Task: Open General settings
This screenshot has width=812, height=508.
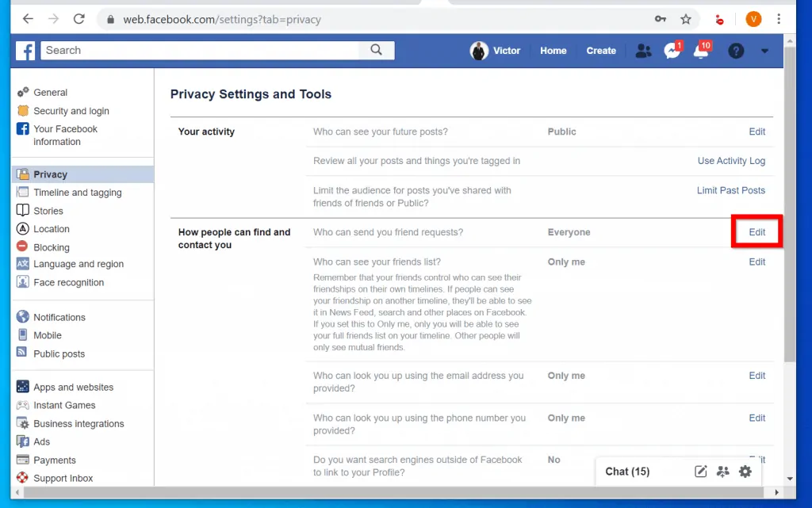Action: (50, 92)
